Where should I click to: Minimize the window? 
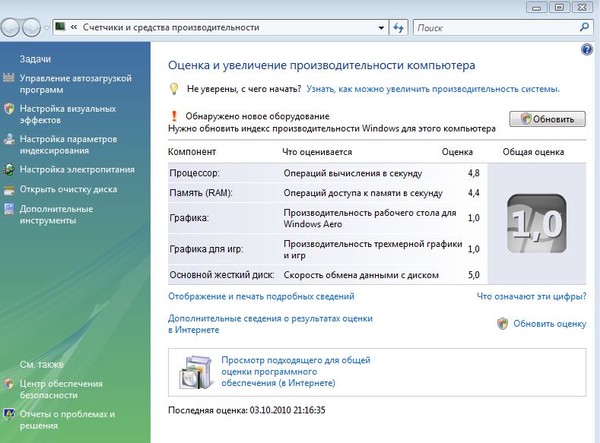tap(536, 8)
